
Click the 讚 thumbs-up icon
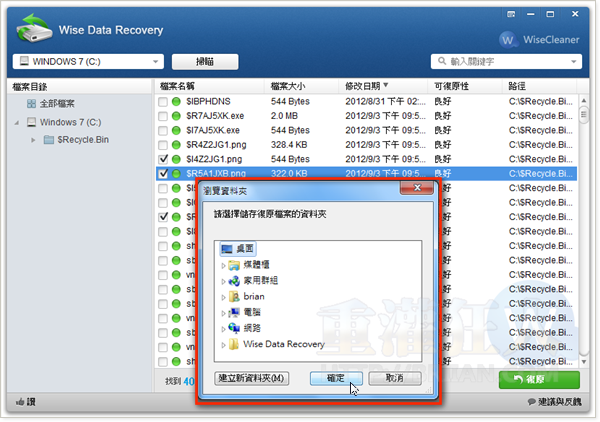(20, 402)
